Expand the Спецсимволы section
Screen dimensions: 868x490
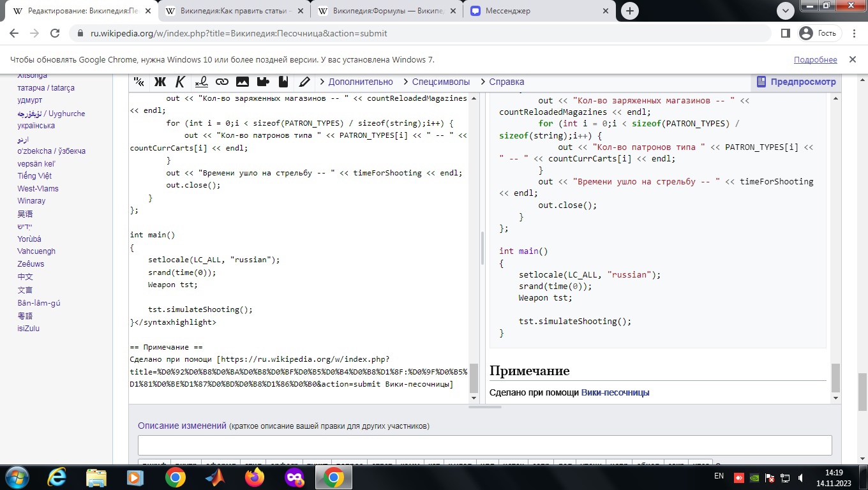tap(440, 82)
